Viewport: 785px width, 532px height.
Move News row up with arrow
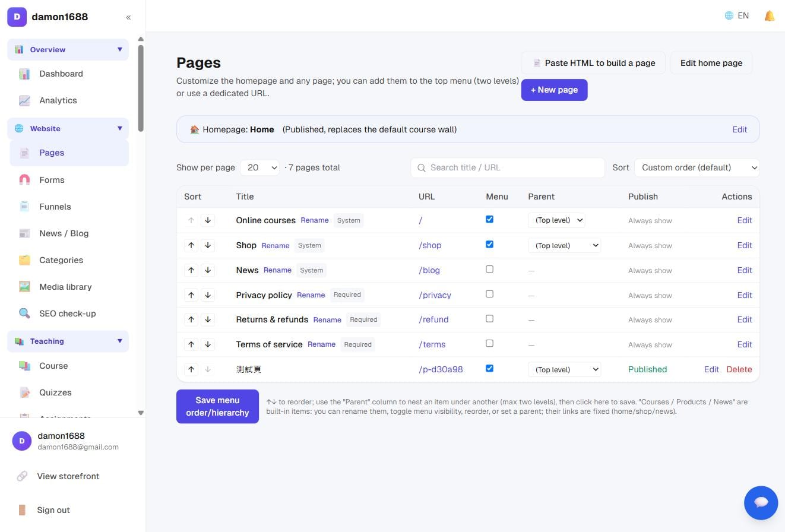click(x=191, y=270)
